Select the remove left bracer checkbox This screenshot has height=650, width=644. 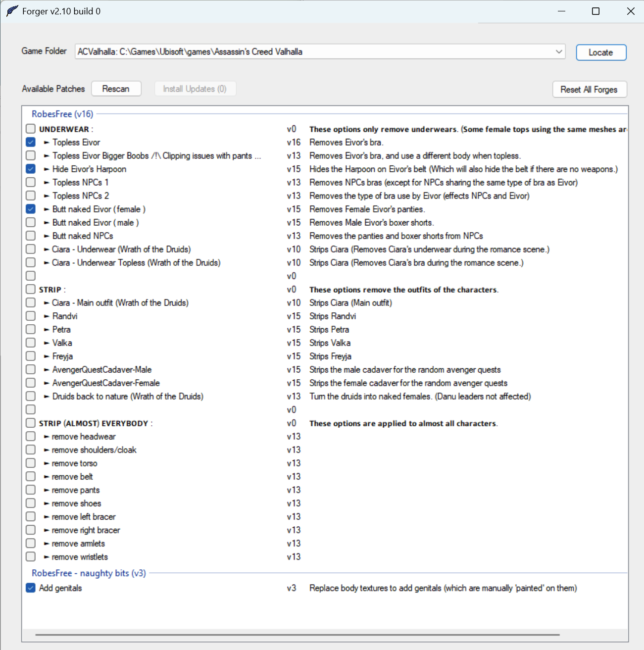(31, 516)
